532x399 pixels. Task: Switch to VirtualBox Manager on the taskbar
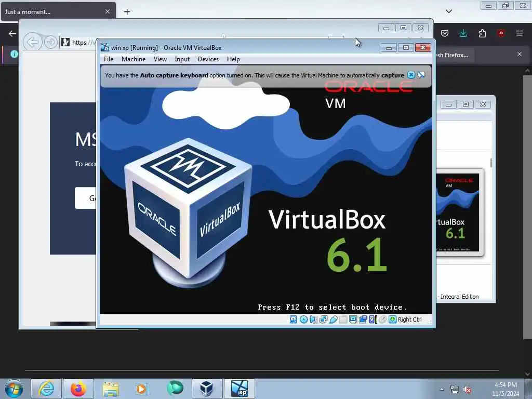pos(207,389)
